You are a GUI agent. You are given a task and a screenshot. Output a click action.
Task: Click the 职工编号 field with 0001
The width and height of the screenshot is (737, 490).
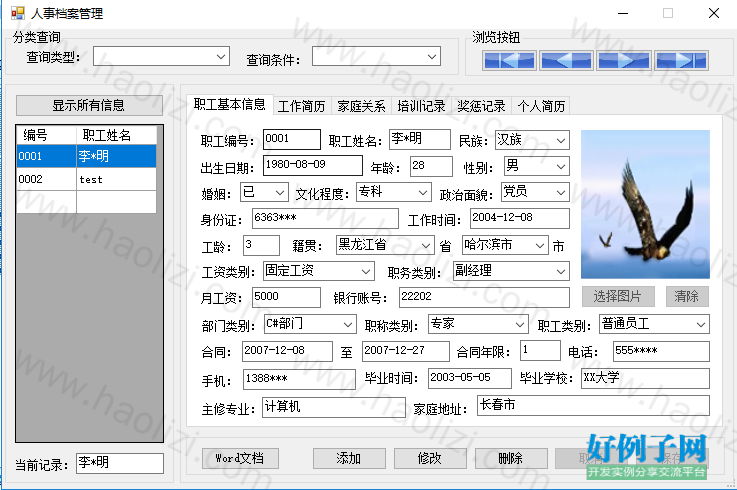point(292,139)
